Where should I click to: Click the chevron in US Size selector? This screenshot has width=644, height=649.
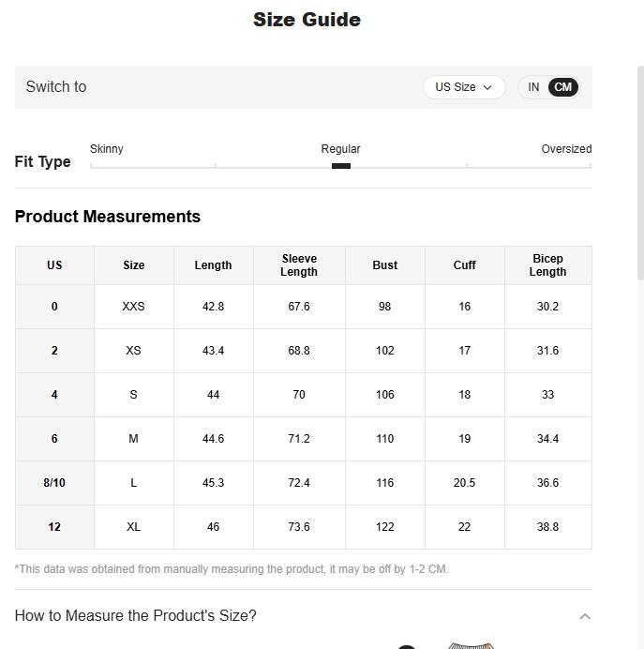coord(487,87)
